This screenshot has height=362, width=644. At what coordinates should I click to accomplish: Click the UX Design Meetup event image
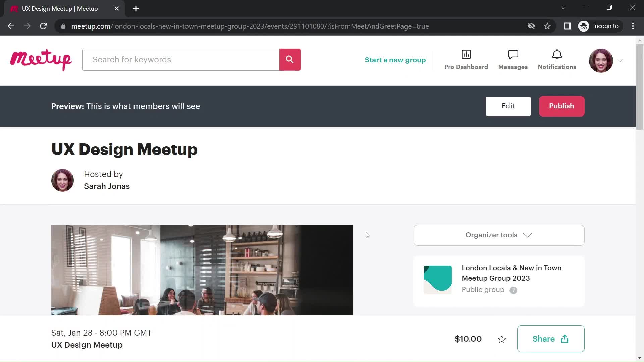(x=202, y=270)
